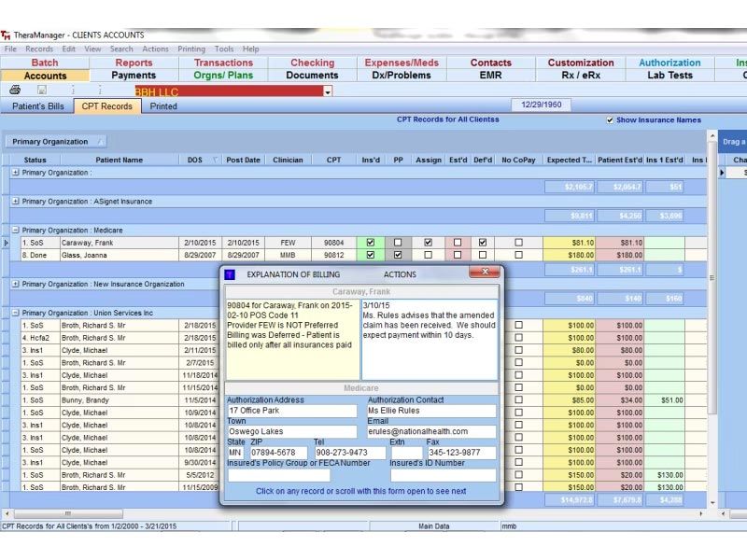Image resolution: width=747 pixels, height=560 pixels.
Task: Open the Tools menu
Action: pos(224,49)
